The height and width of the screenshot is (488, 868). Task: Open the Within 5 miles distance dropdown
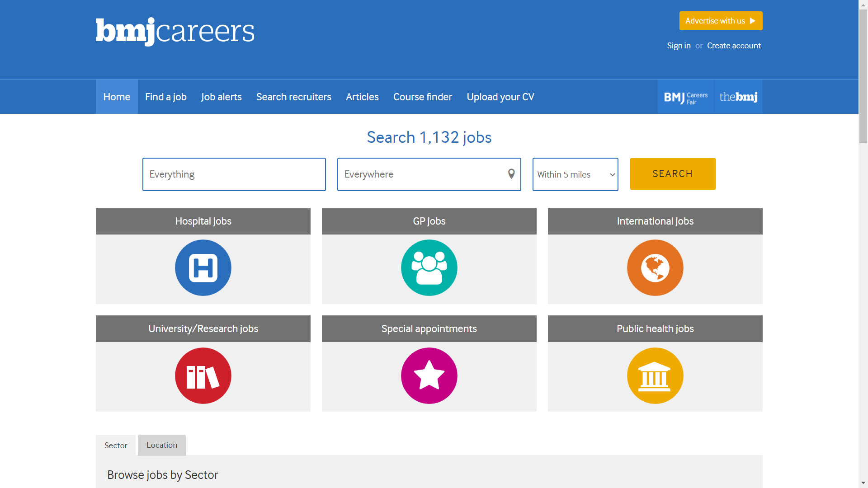[x=575, y=174]
